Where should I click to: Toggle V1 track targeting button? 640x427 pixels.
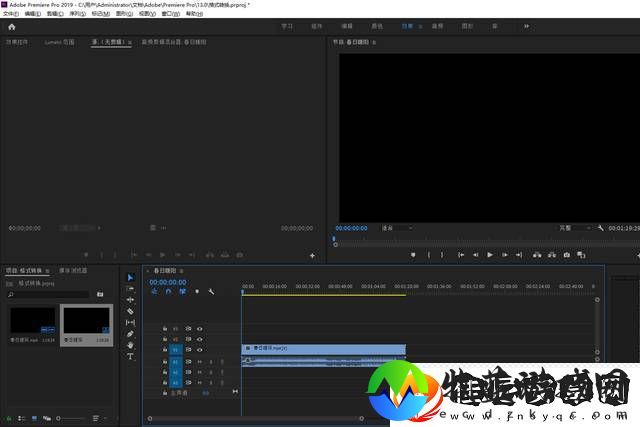[x=176, y=350]
